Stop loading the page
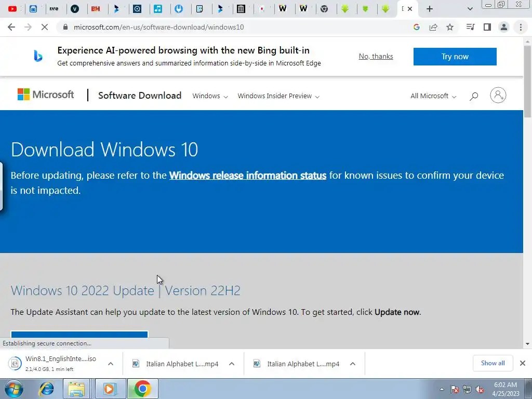This screenshot has height=399, width=532. [45, 27]
